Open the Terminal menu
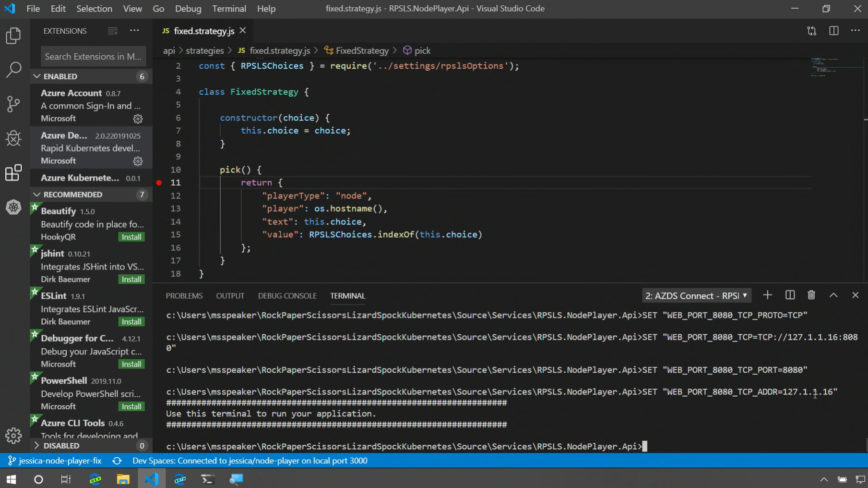The width and height of the screenshot is (868, 488). coord(229,9)
